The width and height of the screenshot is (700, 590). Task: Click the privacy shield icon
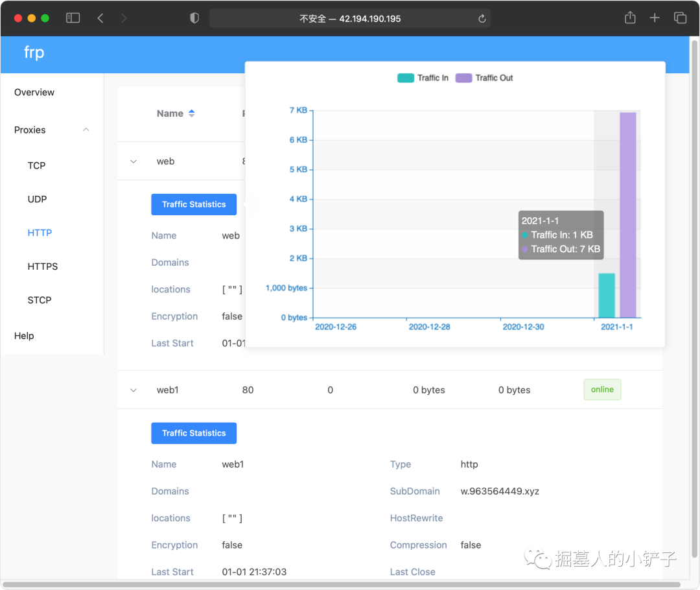click(194, 18)
